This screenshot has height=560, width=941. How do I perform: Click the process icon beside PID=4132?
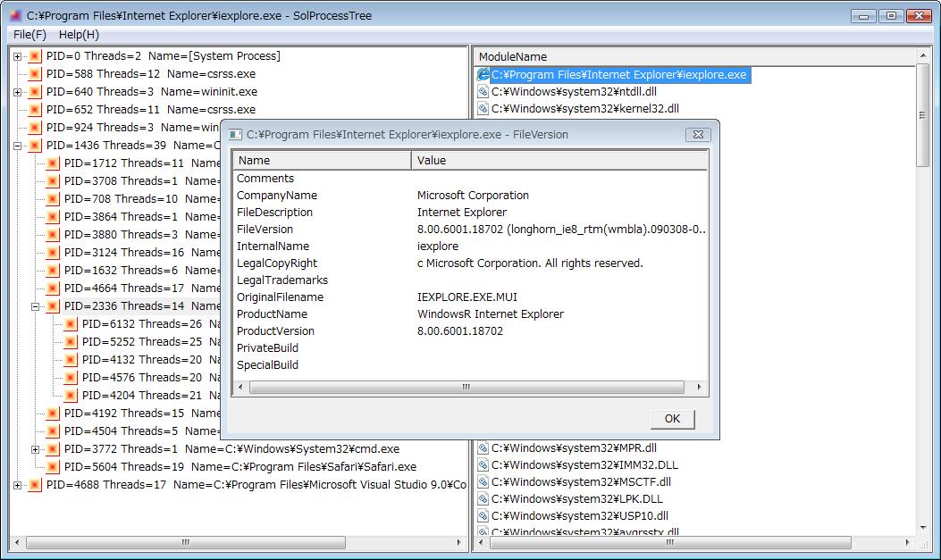pyautogui.click(x=71, y=360)
